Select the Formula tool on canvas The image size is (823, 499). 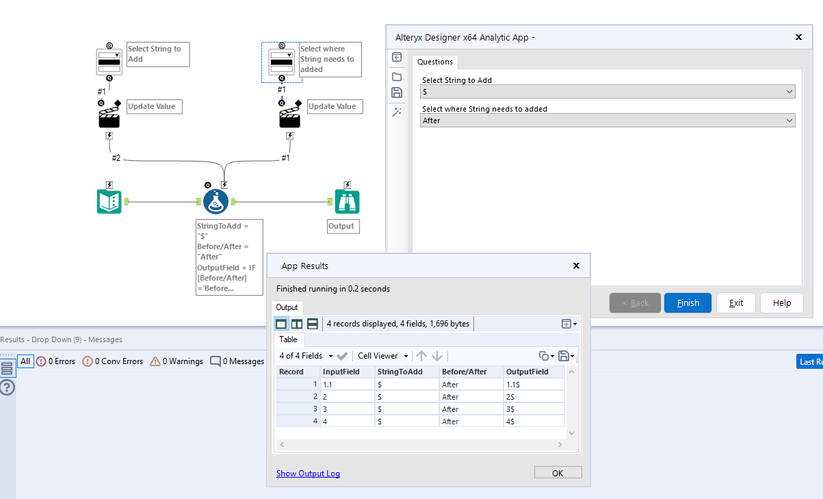(x=216, y=201)
